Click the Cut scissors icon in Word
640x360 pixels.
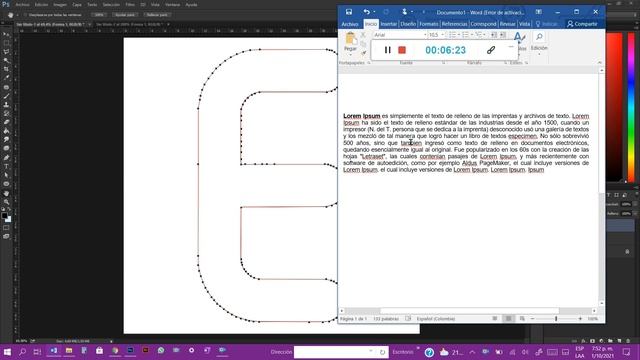point(363,35)
